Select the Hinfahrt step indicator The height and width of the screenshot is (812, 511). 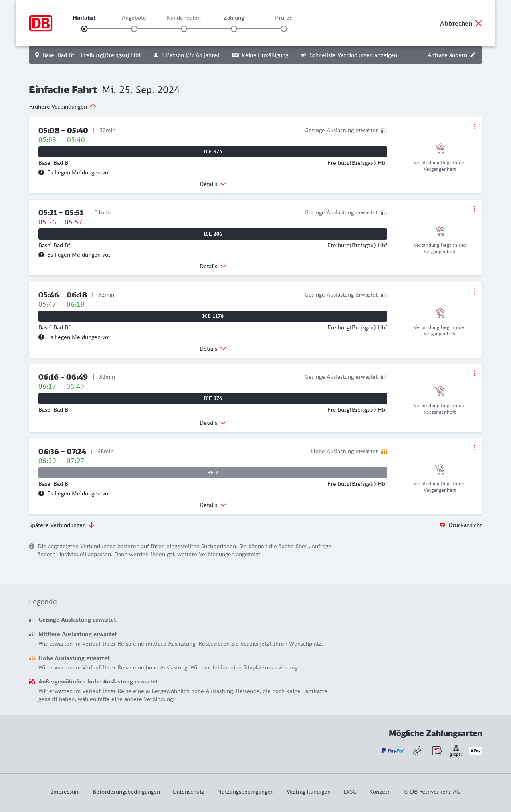click(x=84, y=29)
